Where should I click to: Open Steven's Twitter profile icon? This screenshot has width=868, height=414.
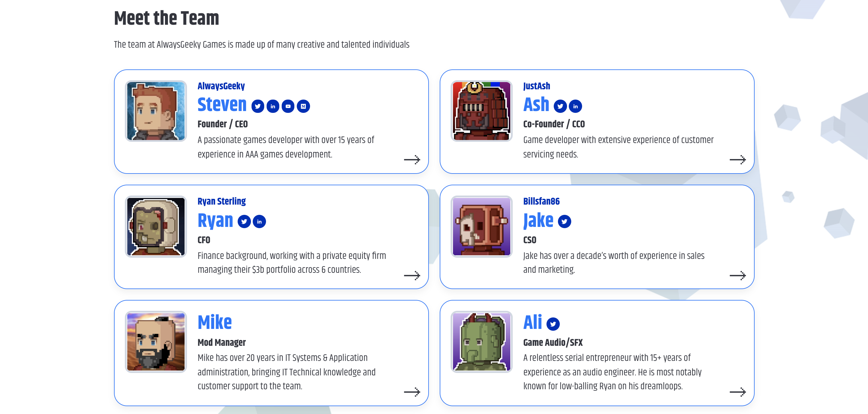[x=258, y=106]
